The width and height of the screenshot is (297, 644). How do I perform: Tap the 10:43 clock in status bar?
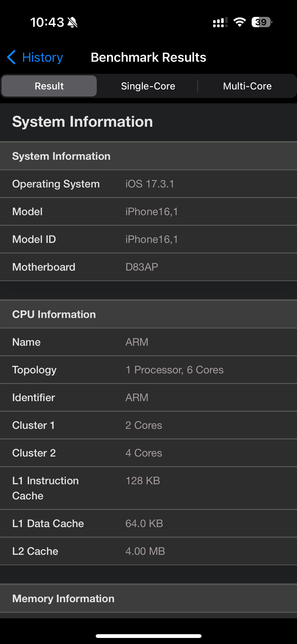47,22
